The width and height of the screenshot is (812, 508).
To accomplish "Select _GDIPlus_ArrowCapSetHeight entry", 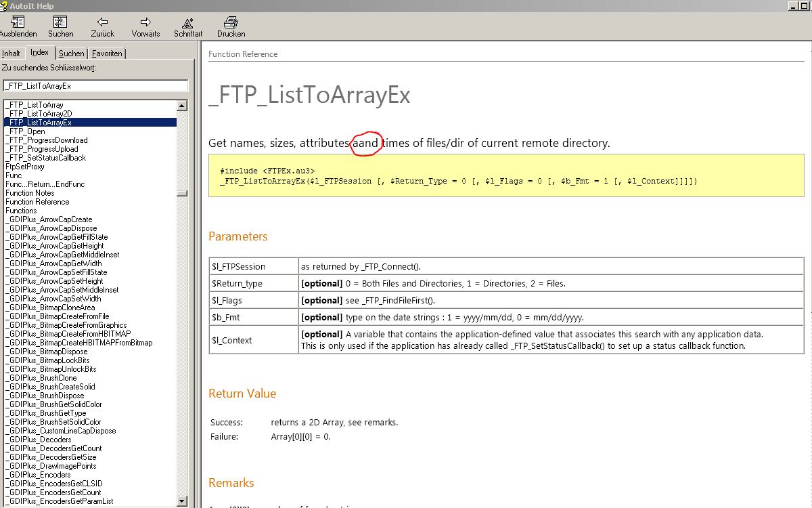I will 54,281.
